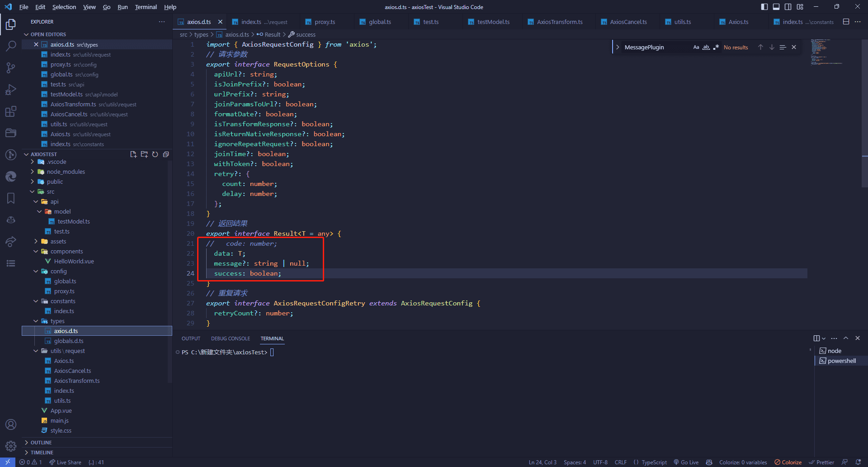The height and width of the screenshot is (467, 868).
Task: Open globals.d.ts in types folder
Action: coord(69,341)
